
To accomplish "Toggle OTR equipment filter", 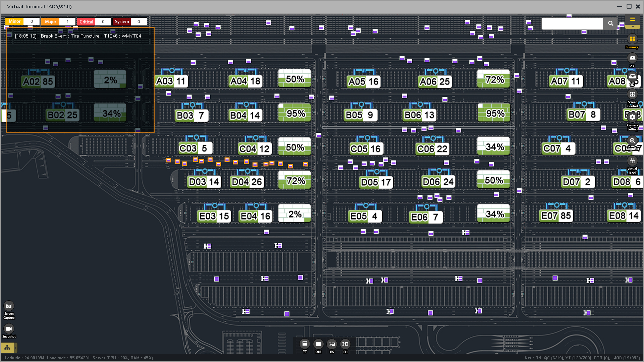I will pyautogui.click(x=318, y=344).
